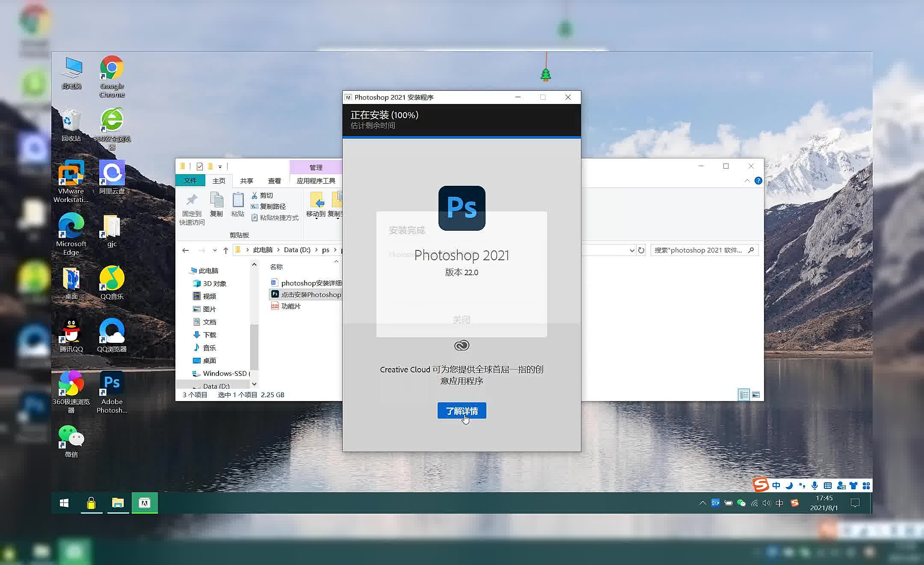Click the refresh button in Explorer
The height and width of the screenshot is (565, 924).
(x=641, y=250)
